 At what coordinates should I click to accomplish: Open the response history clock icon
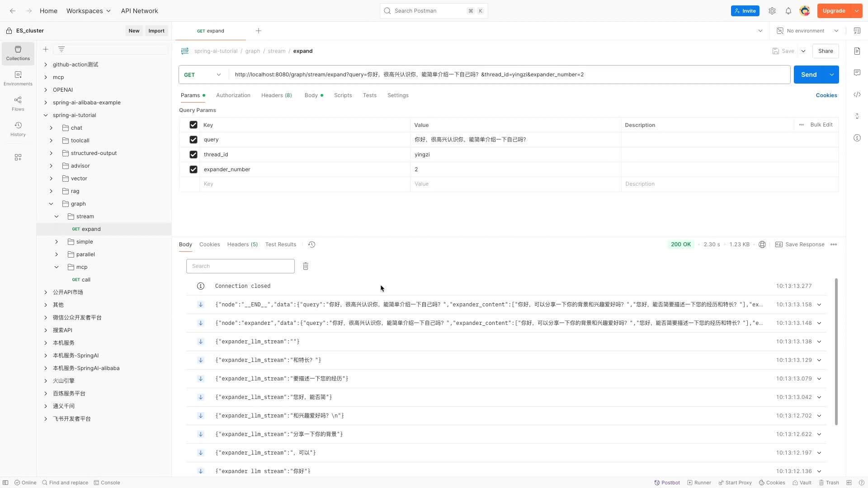(311, 244)
